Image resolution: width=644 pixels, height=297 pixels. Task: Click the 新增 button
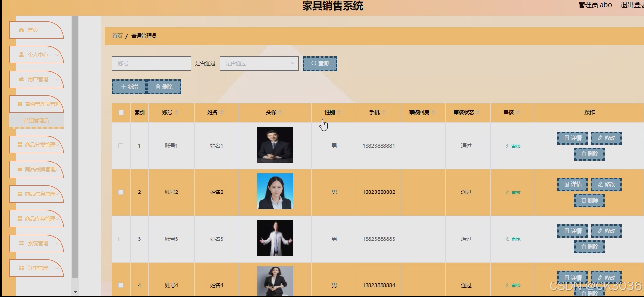[x=129, y=87]
